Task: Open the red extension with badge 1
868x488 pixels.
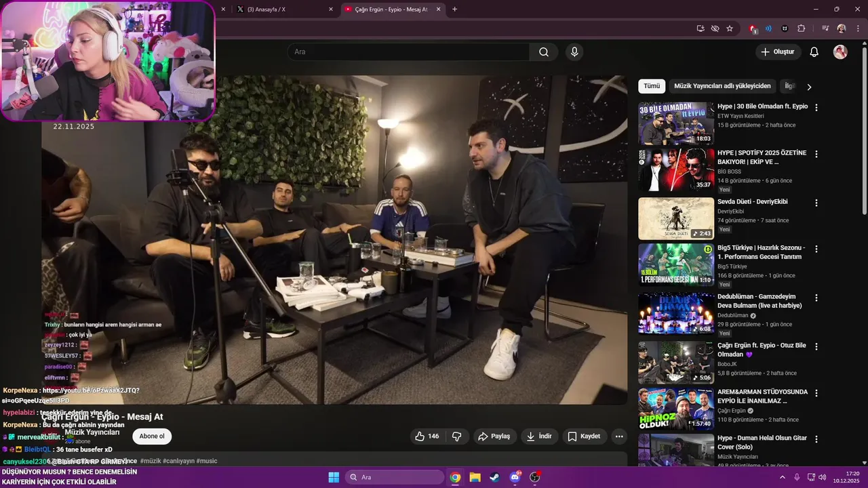Action: 753,28
